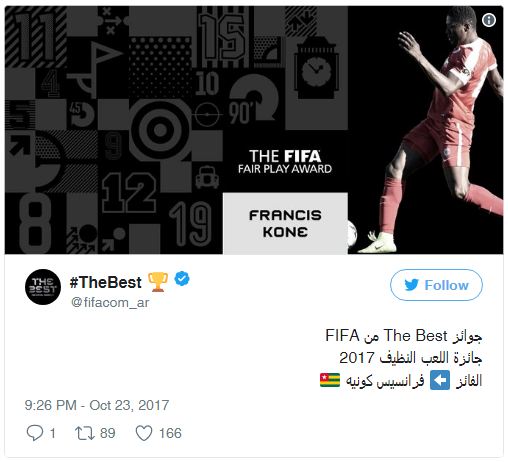Click the retweet count 89
Screen dimensions: 508x462
tap(108, 433)
